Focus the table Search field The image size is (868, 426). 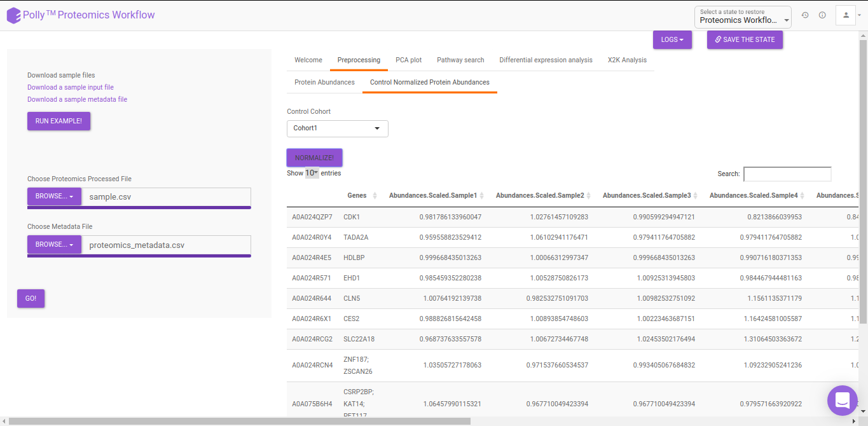pyautogui.click(x=787, y=174)
